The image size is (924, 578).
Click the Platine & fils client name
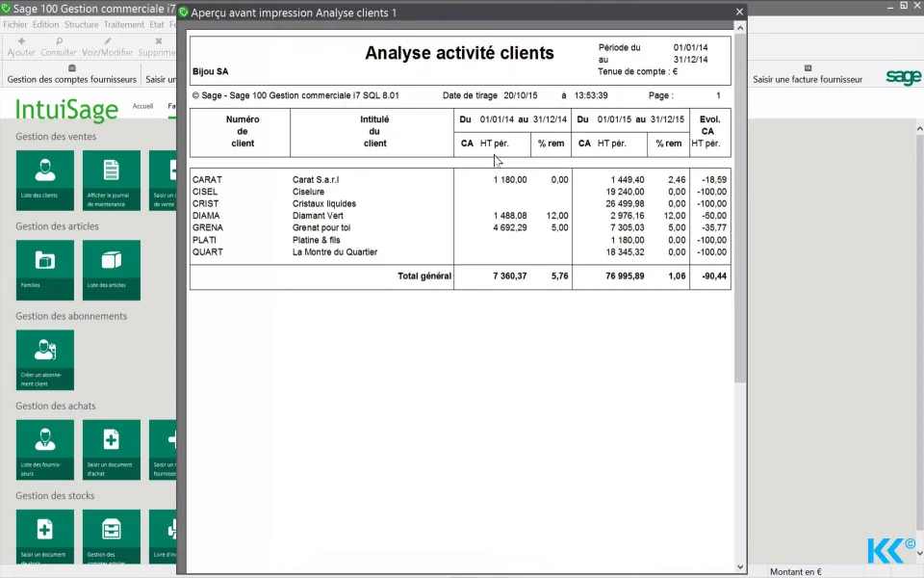(x=316, y=240)
